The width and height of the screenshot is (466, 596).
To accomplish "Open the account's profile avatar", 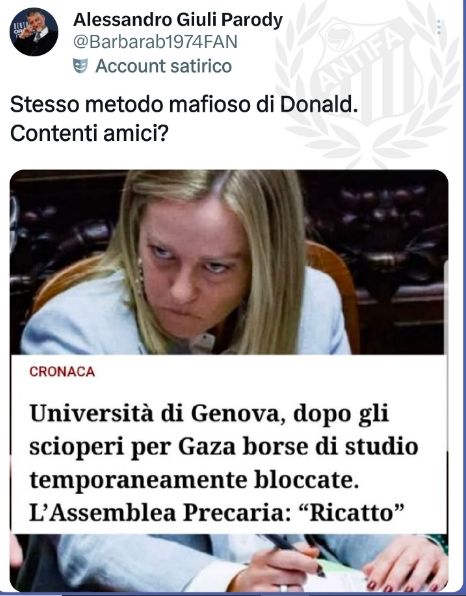I will coord(34,32).
